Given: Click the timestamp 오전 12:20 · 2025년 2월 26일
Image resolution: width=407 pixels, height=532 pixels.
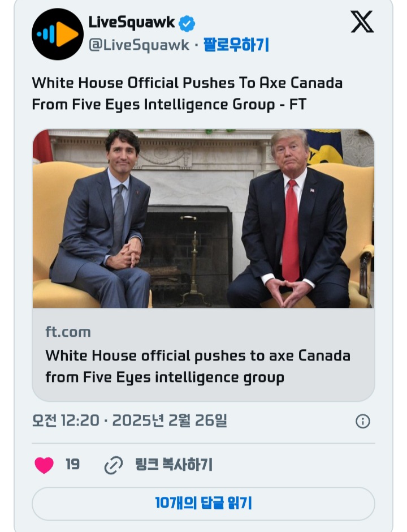Looking at the screenshot, I should click(x=129, y=421).
